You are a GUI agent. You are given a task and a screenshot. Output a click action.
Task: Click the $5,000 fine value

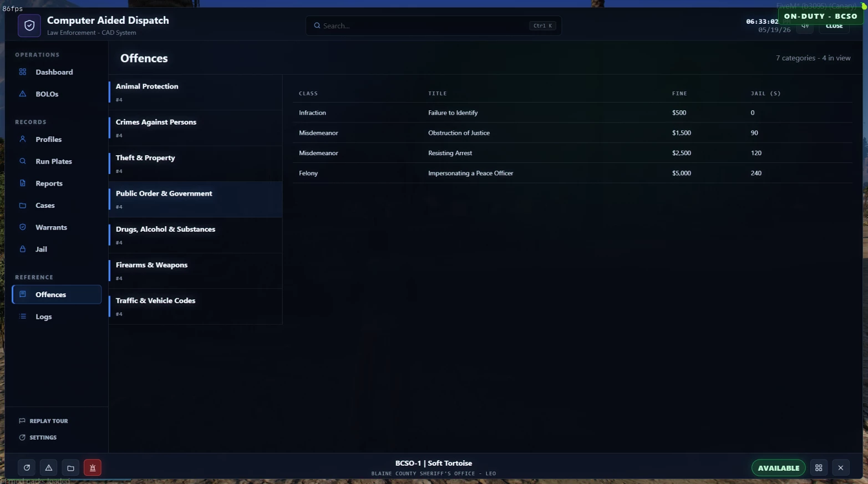tap(682, 173)
